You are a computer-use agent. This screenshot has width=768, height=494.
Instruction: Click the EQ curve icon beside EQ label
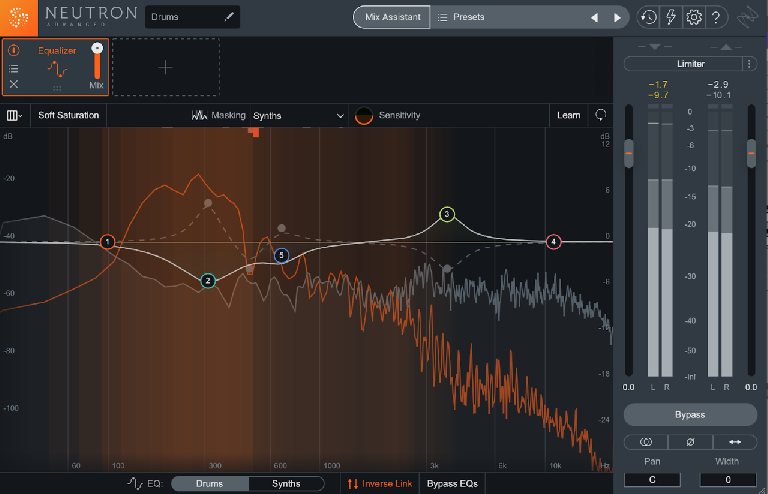click(x=135, y=484)
